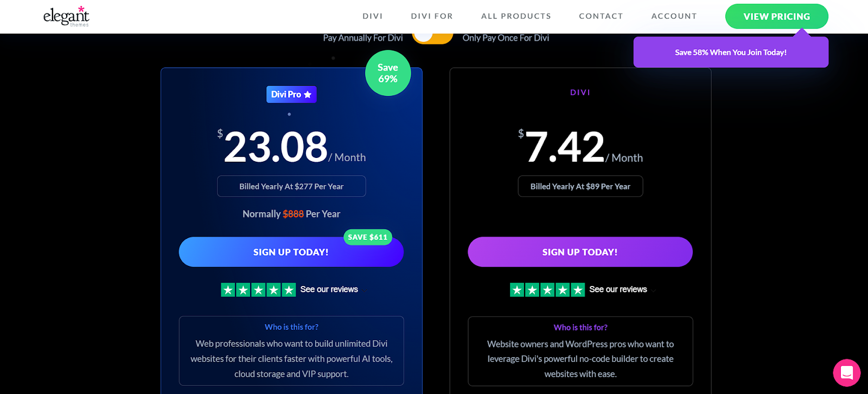The height and width of the screenshot is (394, 868).
Task: Click the Save $611 tag
Action: tap(368, 237)
